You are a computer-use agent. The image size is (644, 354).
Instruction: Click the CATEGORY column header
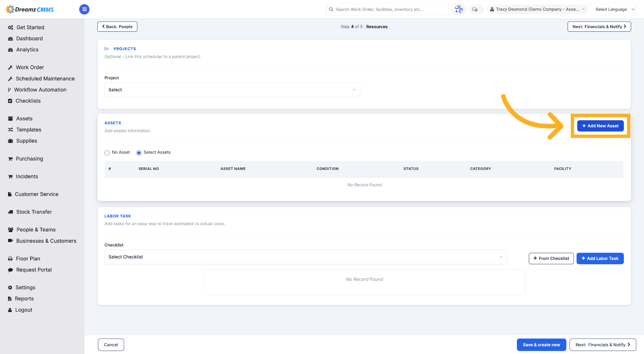click(481, 169)
